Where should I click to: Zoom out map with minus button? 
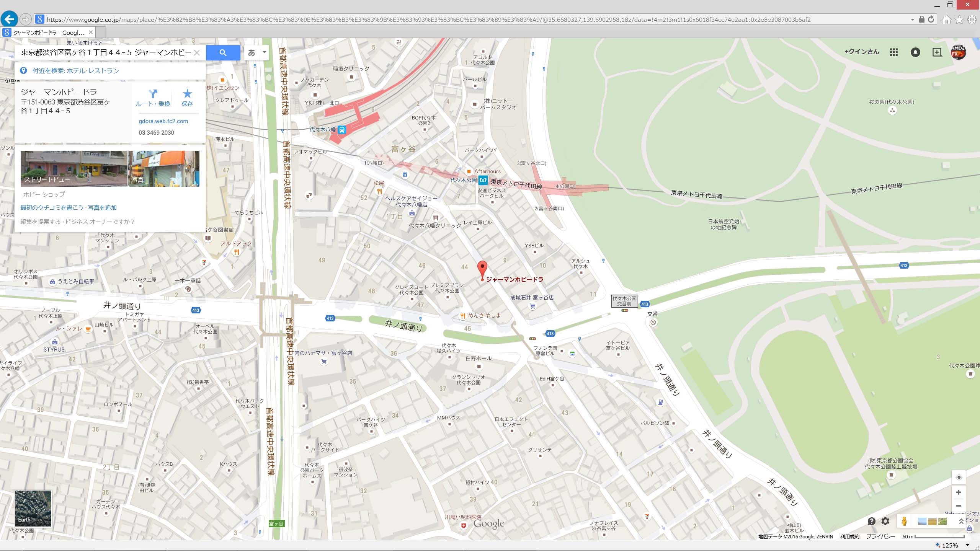point(959,506)
